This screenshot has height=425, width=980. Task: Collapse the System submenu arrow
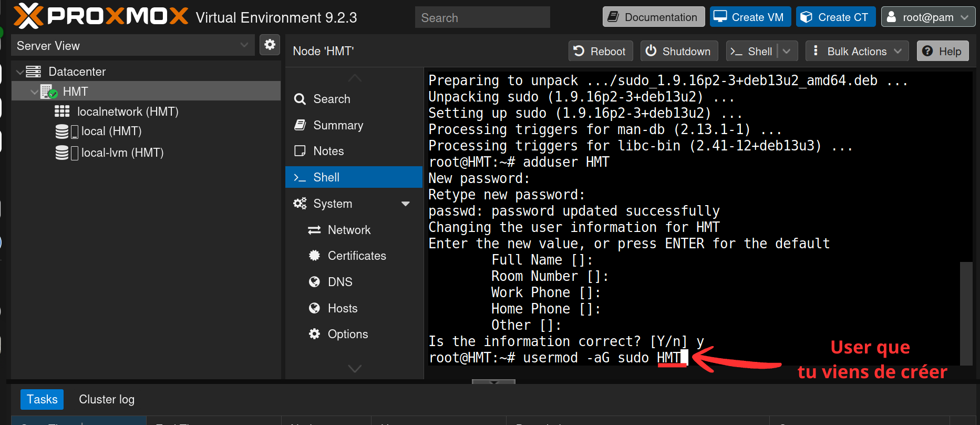(x=406, y=204)
